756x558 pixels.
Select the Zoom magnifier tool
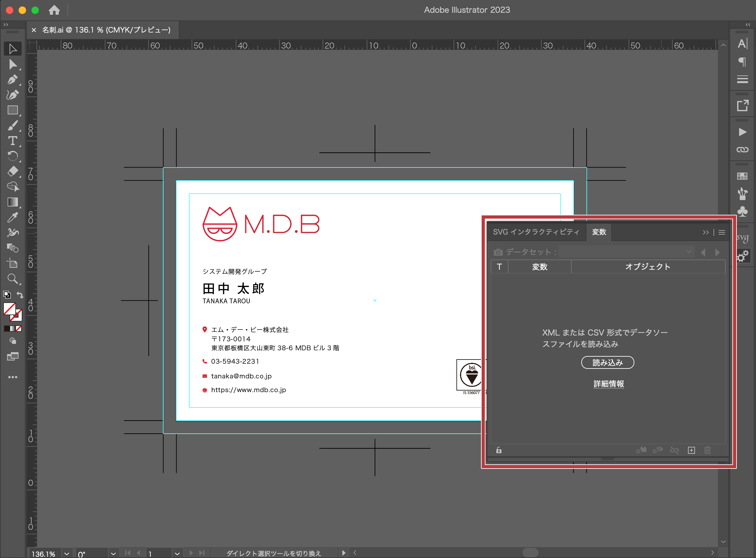13,279
